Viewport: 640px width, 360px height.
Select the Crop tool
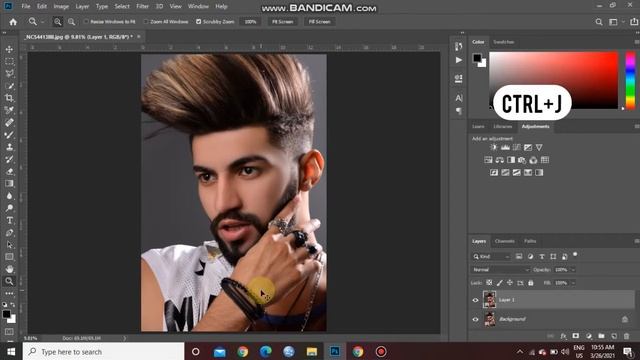click(9, 98)
